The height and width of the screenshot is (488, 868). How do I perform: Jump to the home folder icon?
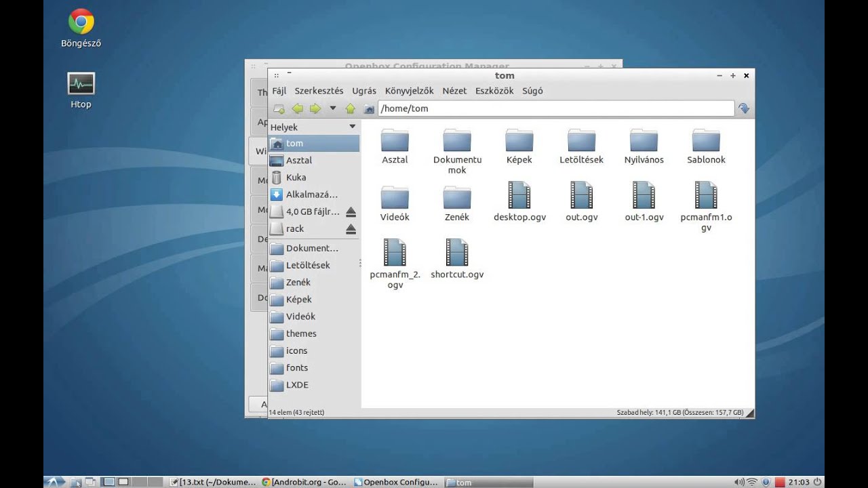click(368, 108)
